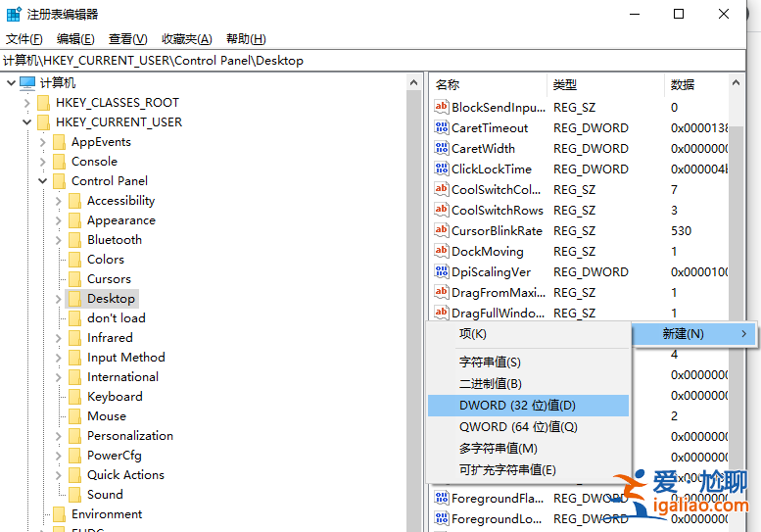Expand the Input Method node
This screenshot has width=761, height=532.
58,358
